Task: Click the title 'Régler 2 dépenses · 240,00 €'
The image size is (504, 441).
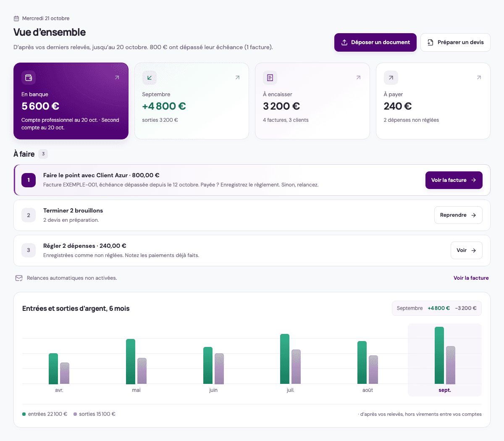Action: click(85, 246)
